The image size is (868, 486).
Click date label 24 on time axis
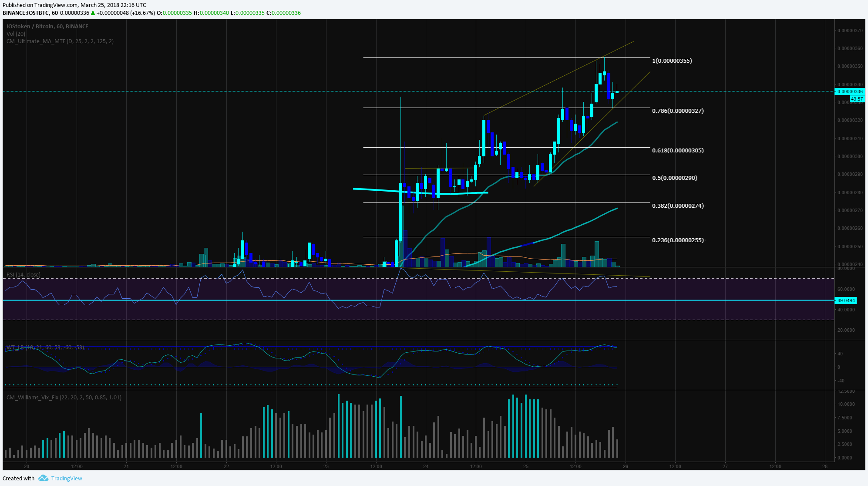point(426,466)
